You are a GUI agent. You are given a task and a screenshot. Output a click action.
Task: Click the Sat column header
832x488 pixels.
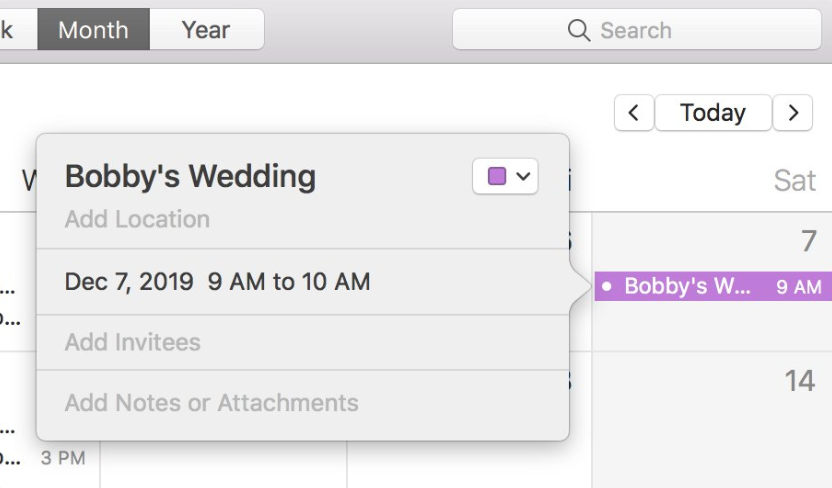[x=794, y=180]
